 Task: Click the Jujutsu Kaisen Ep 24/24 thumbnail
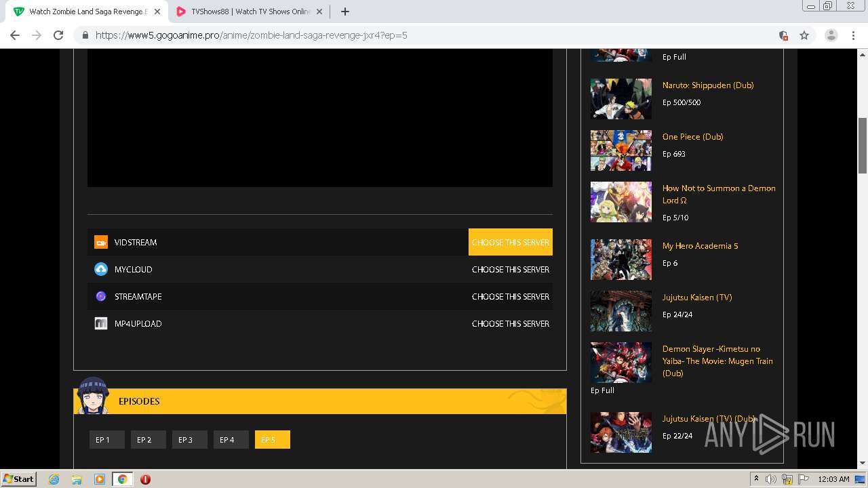(620, 311)
